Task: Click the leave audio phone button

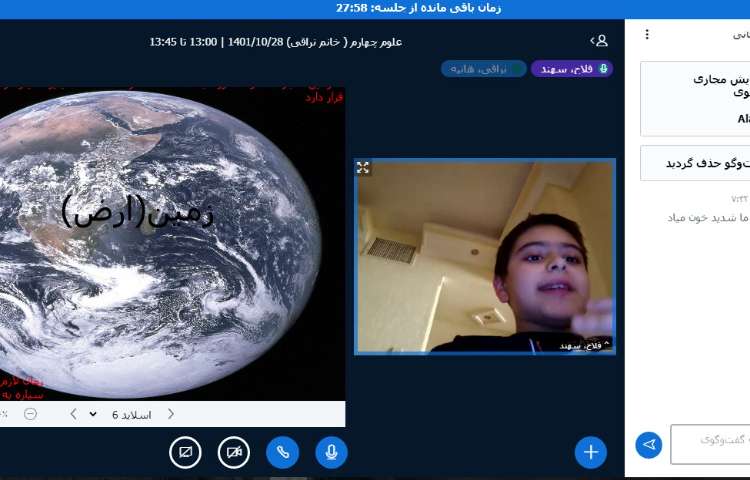Action: point(282,452)
